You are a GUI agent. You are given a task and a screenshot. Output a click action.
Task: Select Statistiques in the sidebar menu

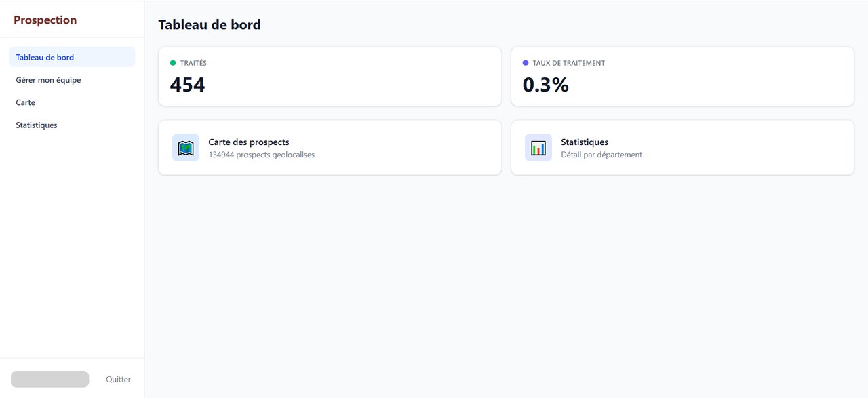coord(72,125)
